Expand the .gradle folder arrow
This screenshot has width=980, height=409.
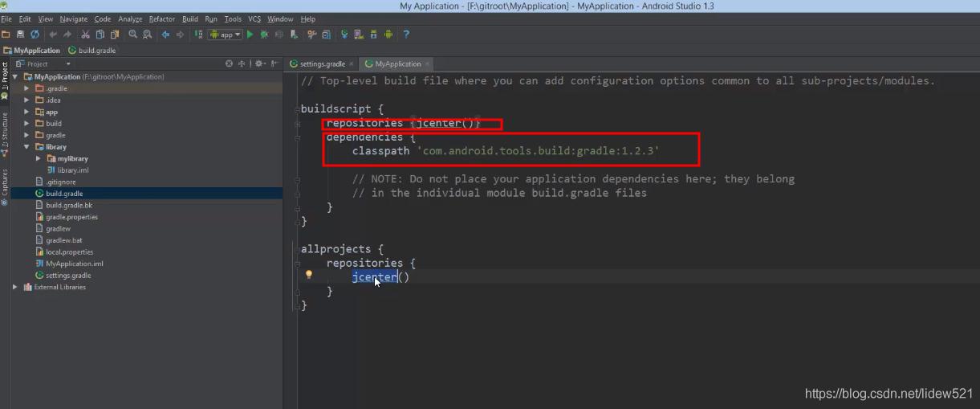pos(26,88)
